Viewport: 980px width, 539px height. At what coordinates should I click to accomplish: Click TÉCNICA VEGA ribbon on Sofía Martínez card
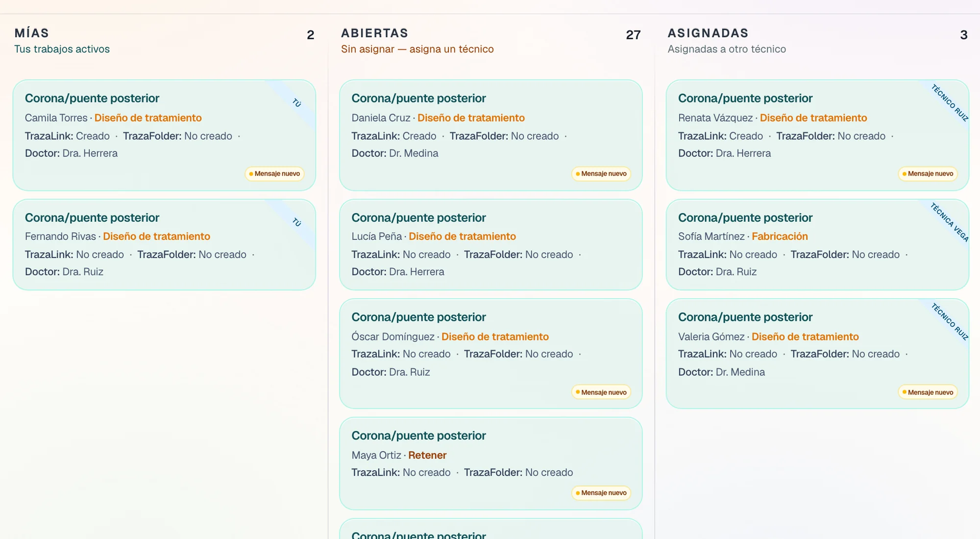click(950, 222)
